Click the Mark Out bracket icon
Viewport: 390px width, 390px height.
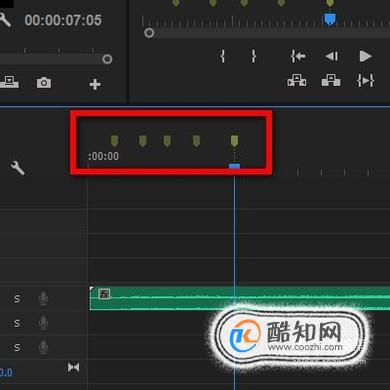[254, 56]
